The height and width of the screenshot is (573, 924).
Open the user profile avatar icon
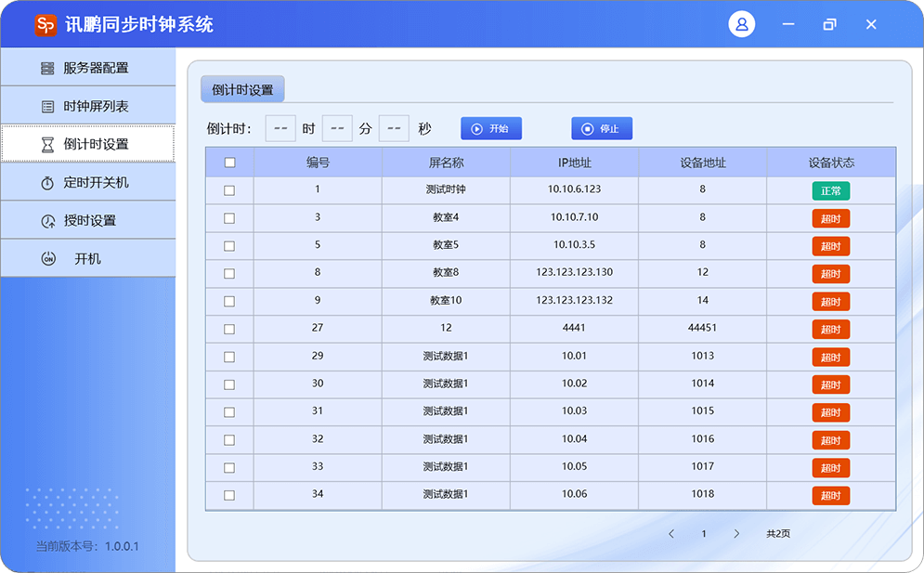pos(741,24)
